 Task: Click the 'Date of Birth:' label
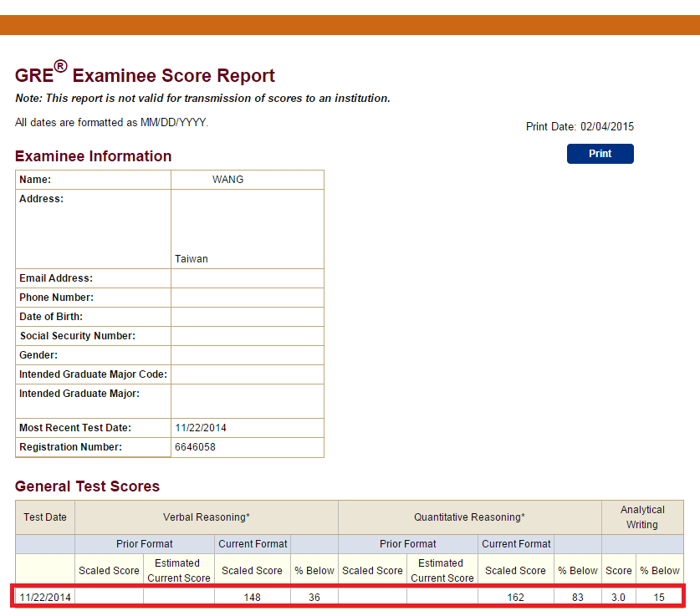point(51,316)
